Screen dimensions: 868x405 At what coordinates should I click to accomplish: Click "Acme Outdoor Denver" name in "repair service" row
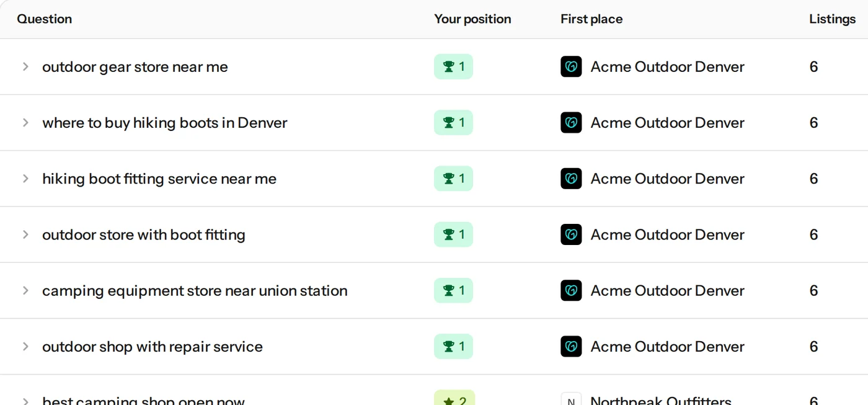(x=668, y=347)
